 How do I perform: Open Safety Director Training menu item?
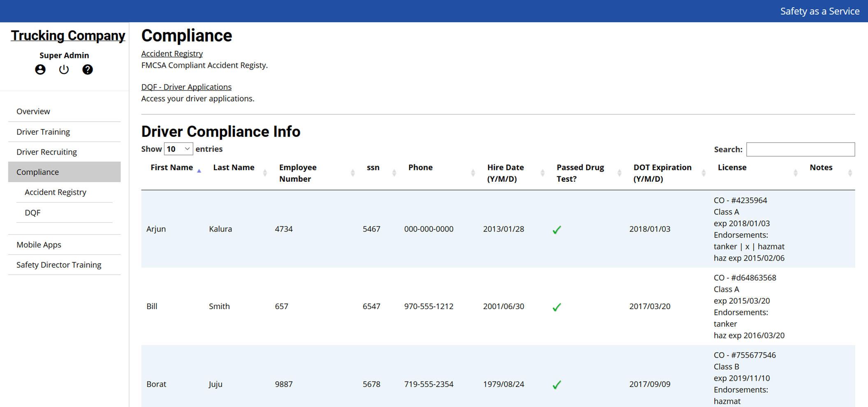[x=64, y=265]
